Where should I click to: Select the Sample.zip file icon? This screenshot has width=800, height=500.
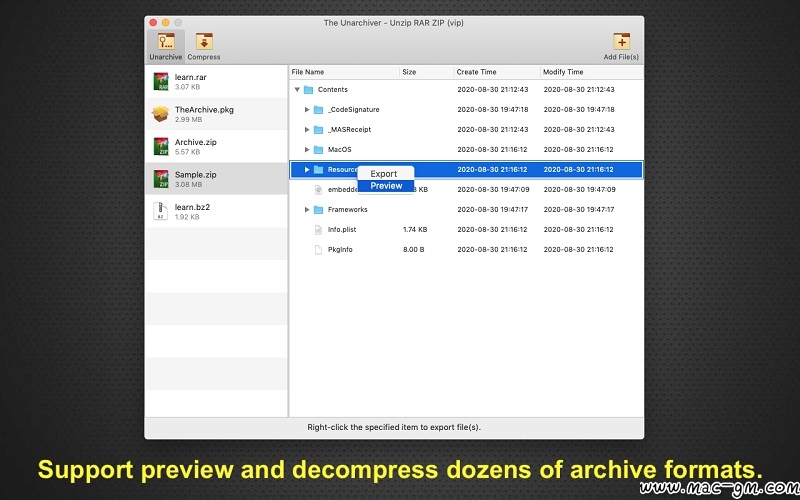[161, 179]
